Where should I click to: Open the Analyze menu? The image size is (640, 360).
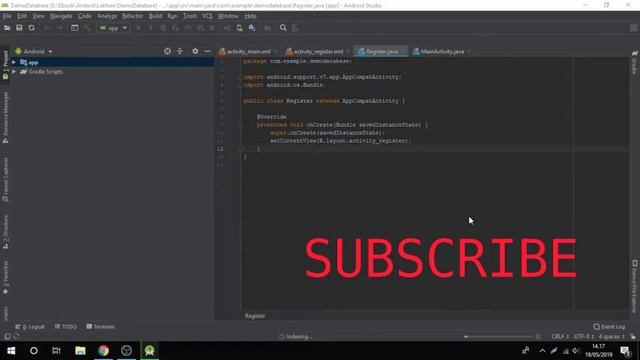tap(107, 16)
